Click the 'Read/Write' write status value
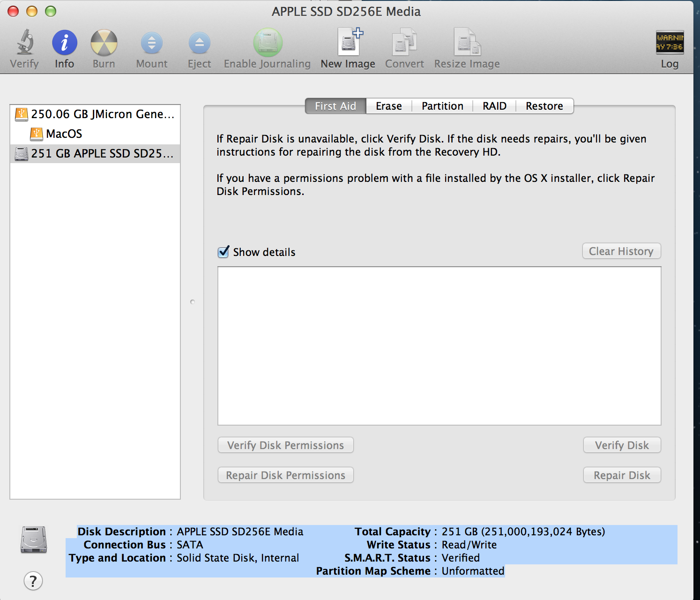This screenshot has width=700, height=600. 469,545
